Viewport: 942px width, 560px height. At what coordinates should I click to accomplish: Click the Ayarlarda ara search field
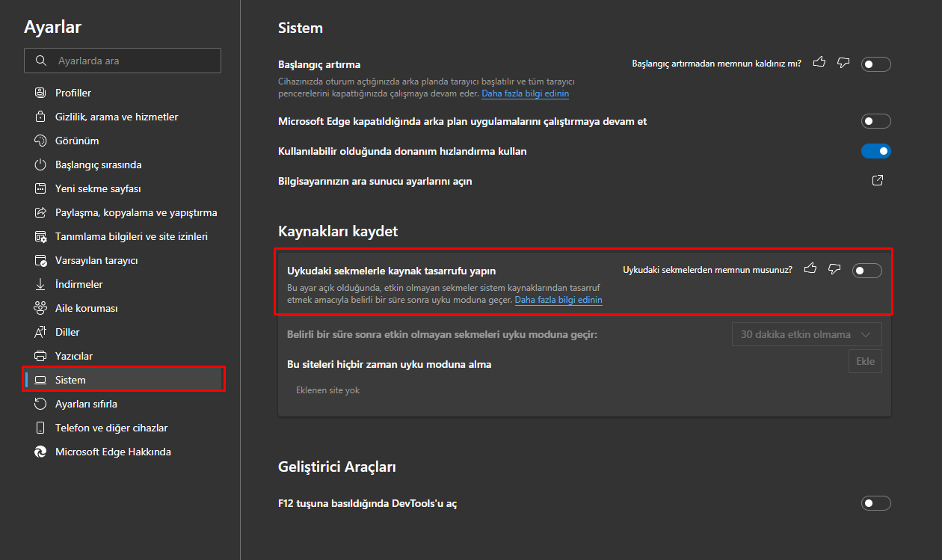coord(123,61)
